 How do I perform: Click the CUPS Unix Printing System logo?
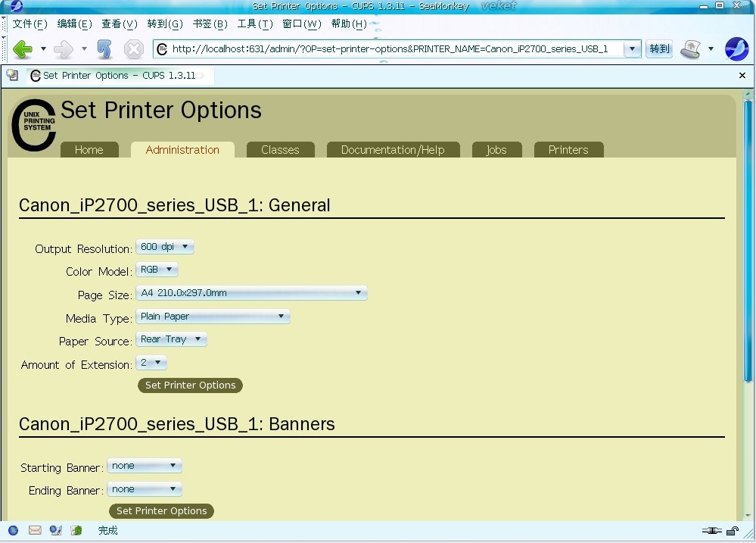pos(34,125)
